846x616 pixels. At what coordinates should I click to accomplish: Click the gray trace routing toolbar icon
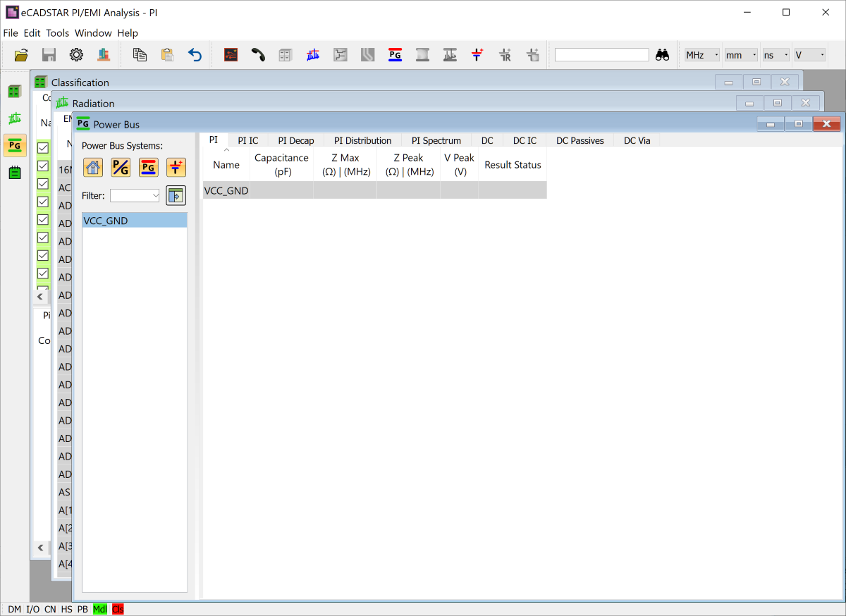pos(341,55)
